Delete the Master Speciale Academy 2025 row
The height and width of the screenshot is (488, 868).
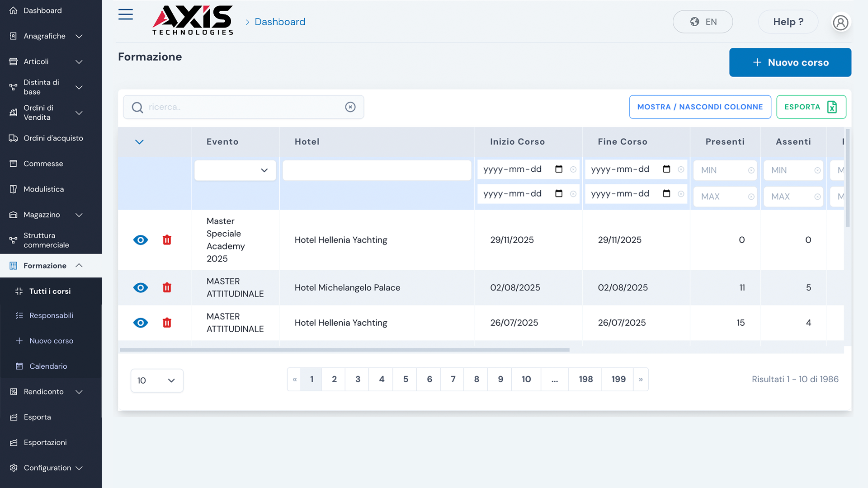click(x=167, y=240)
